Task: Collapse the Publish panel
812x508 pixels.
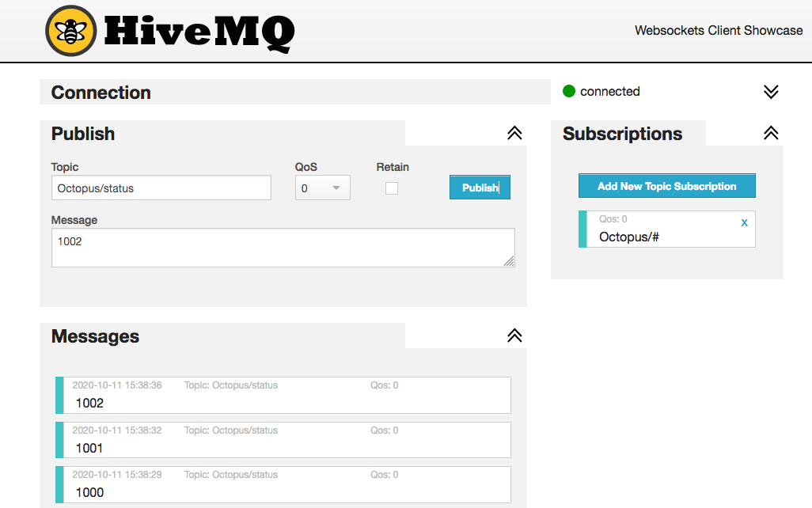Action: 514,134
